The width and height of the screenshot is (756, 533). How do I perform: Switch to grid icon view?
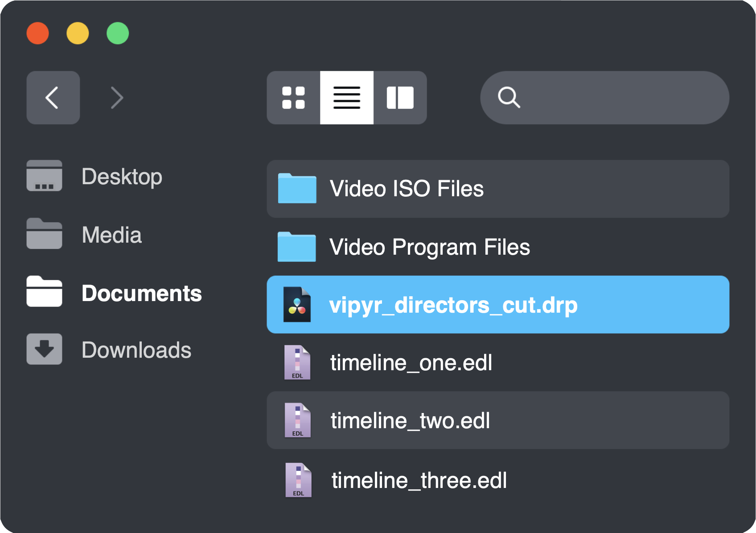(x=293, y=98)
